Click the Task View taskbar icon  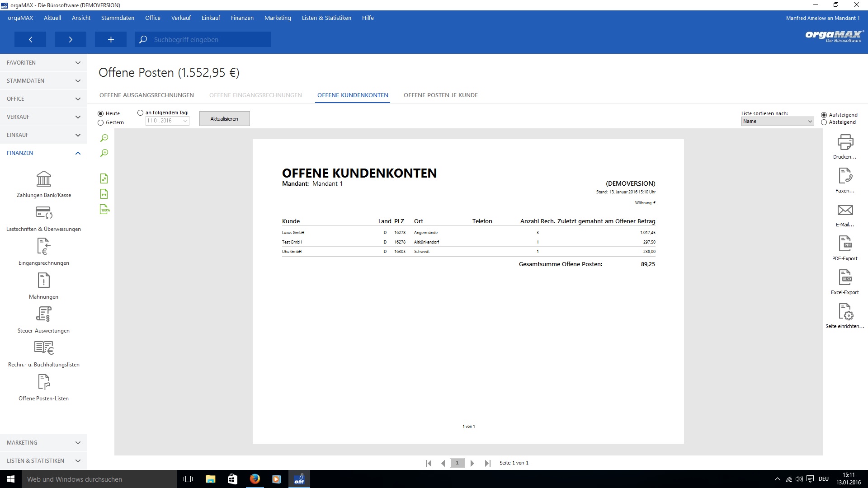(x=188, y=479)
